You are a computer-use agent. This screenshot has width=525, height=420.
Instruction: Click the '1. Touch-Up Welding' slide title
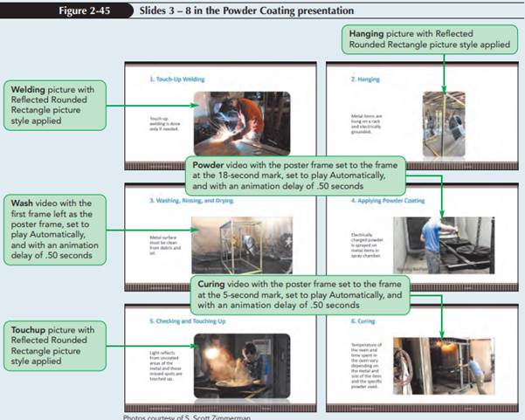pos(177,79)
